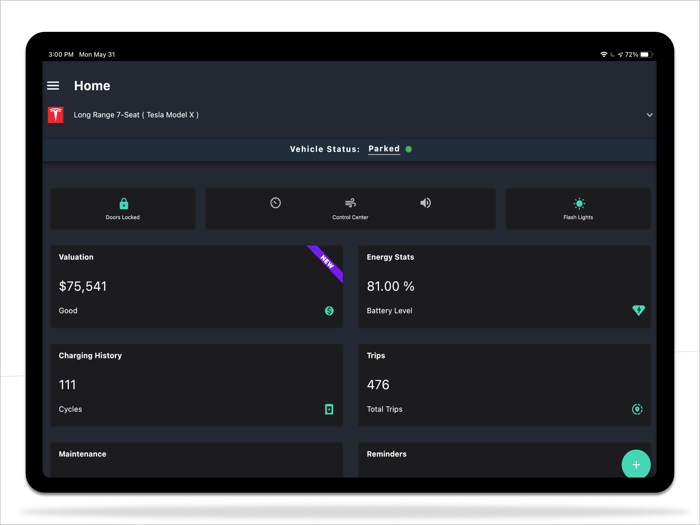Viewport: 700px width, 525px height.
Task: Click the Doors Locked label
Action: click(x=123, y=217)
